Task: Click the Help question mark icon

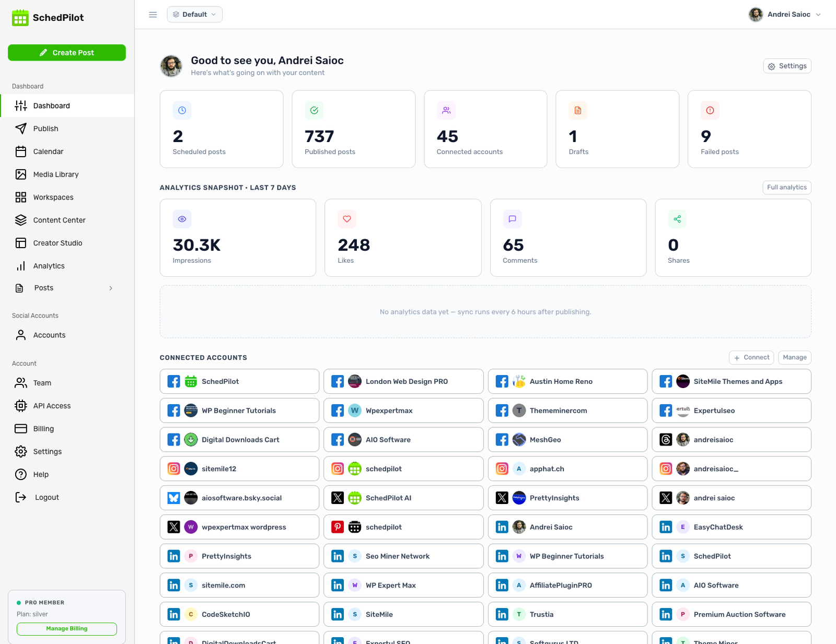Action: tap(21, 474)
